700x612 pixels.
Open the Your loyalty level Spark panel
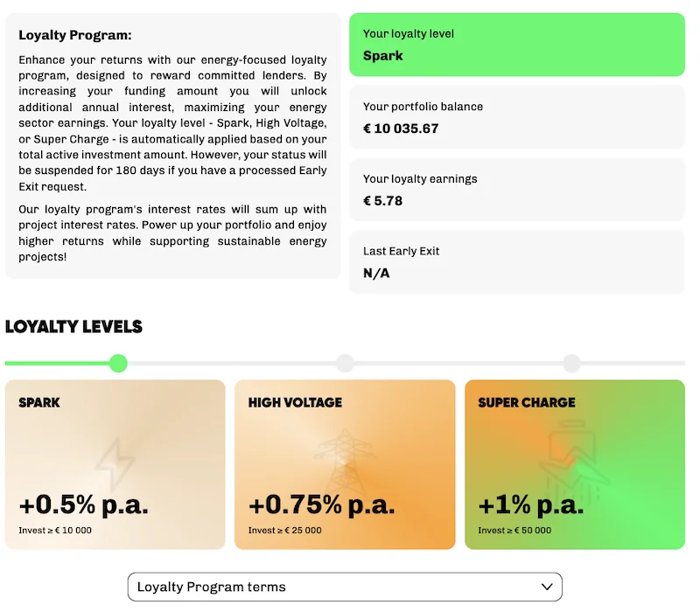[x=516, y=42]
